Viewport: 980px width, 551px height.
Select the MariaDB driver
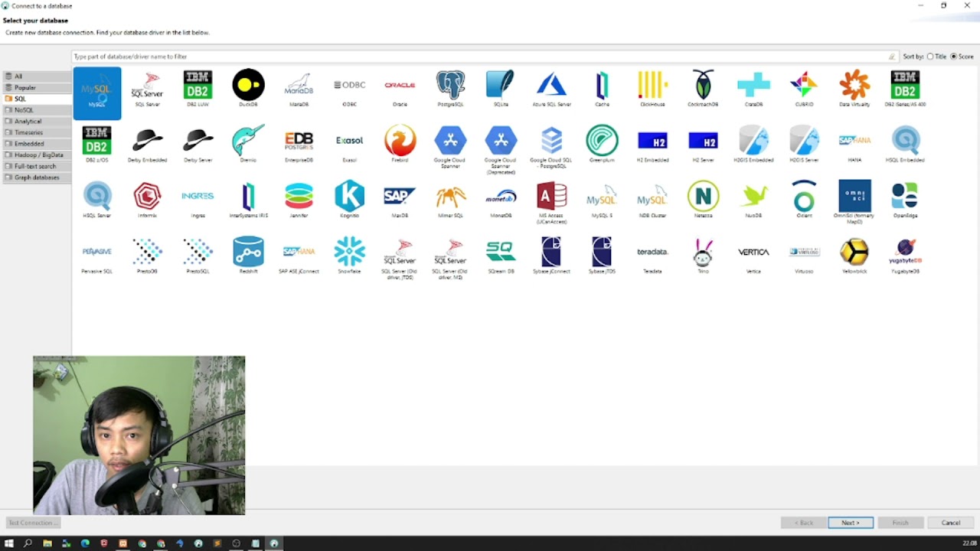point(299,88)
